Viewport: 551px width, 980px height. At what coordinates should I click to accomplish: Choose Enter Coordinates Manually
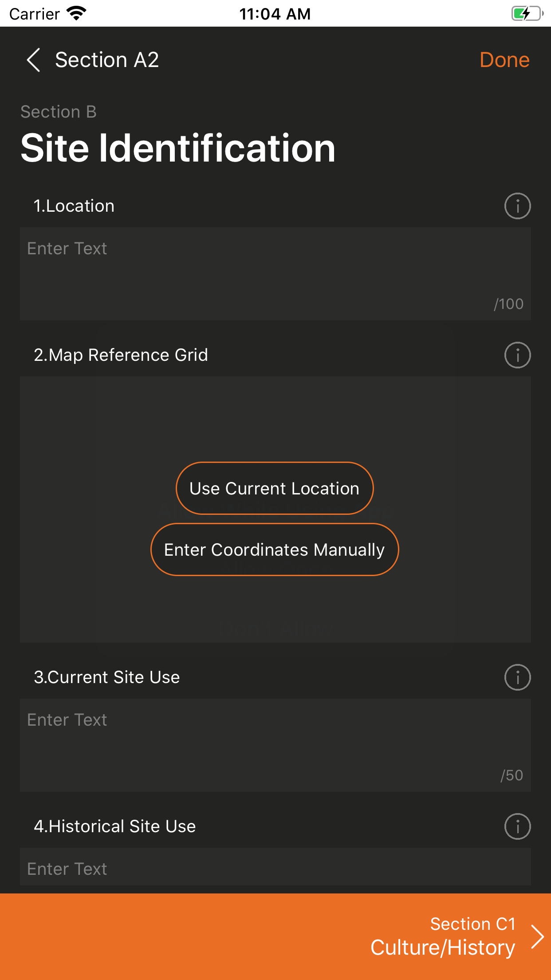(274, 549)
